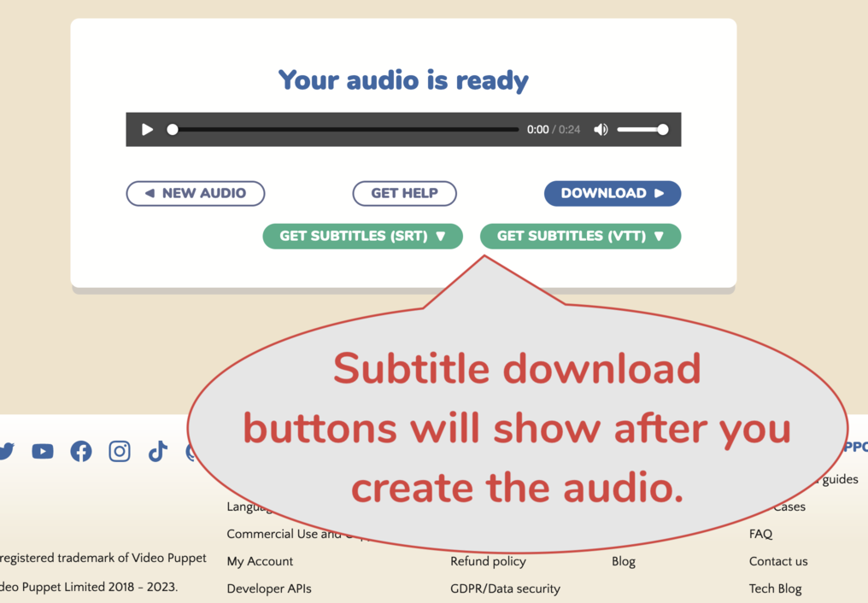This screenshot has height=603, width=868.
Task: Adjust the audio volume slider
Action: click(642, 130)
